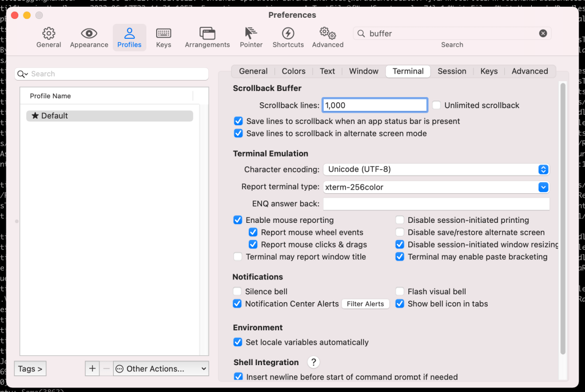Viewport: 585px width, 392px height.
Task: Expand Report terminal type combo box
Action: [543, 187]
